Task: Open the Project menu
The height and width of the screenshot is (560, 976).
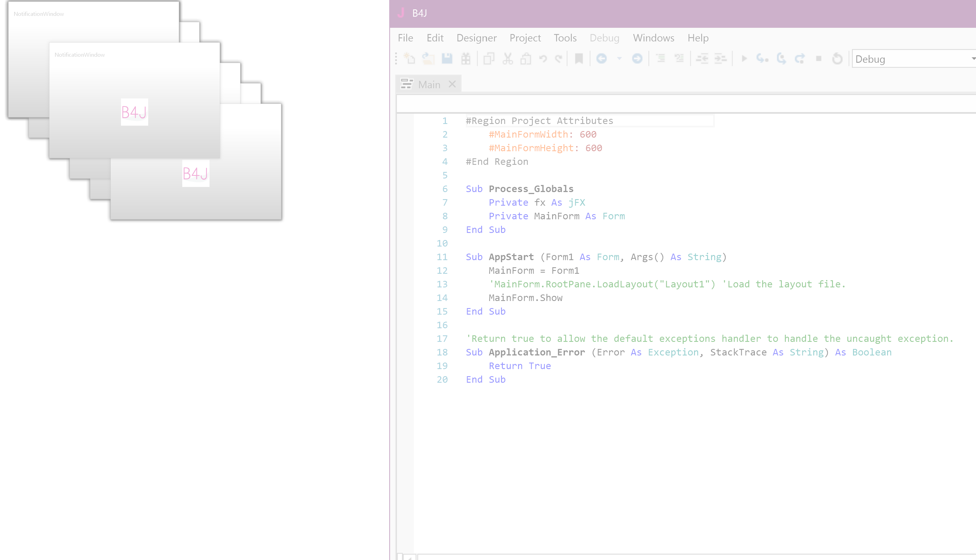Action: (x=525, y=38)
